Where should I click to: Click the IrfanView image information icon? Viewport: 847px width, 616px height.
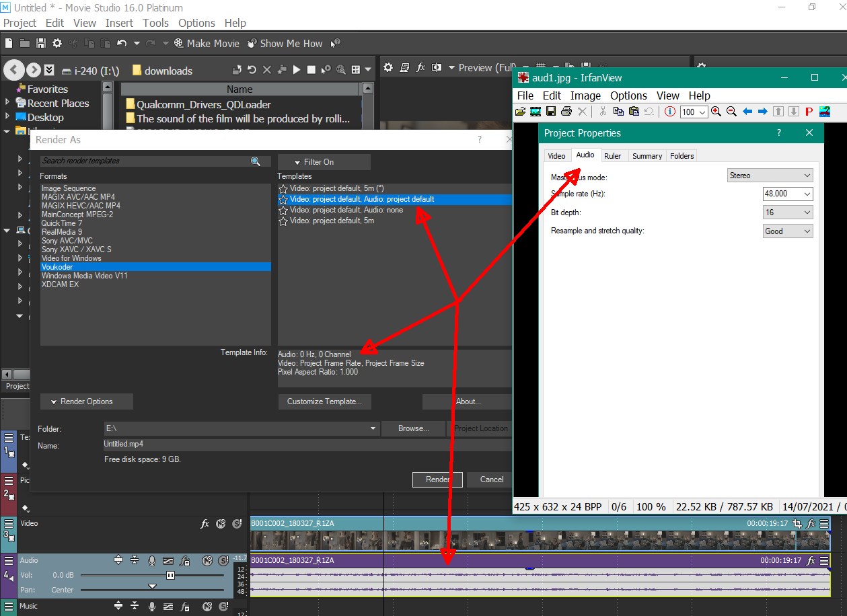pos(669,112)
